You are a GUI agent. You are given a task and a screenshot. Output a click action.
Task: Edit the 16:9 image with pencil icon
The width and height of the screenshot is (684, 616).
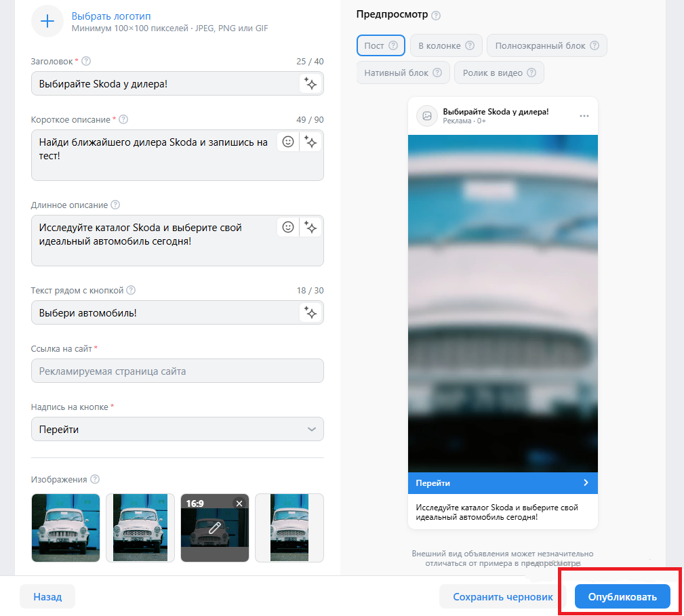pos(215,528)
